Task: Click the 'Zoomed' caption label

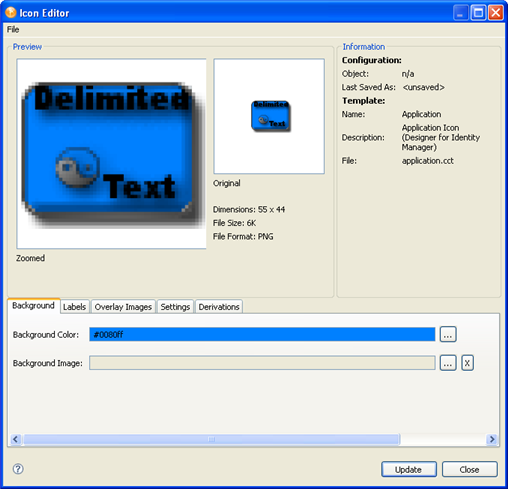Action: pos(30,258)
